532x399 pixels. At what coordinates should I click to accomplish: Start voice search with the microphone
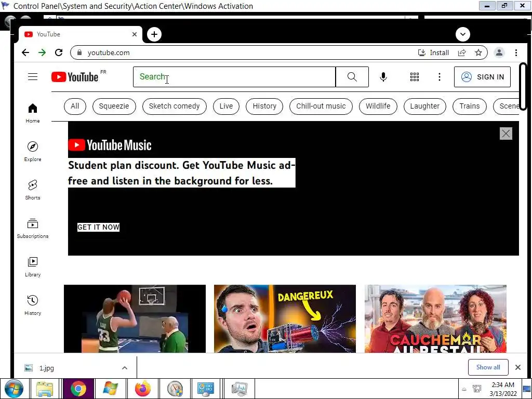383,77
